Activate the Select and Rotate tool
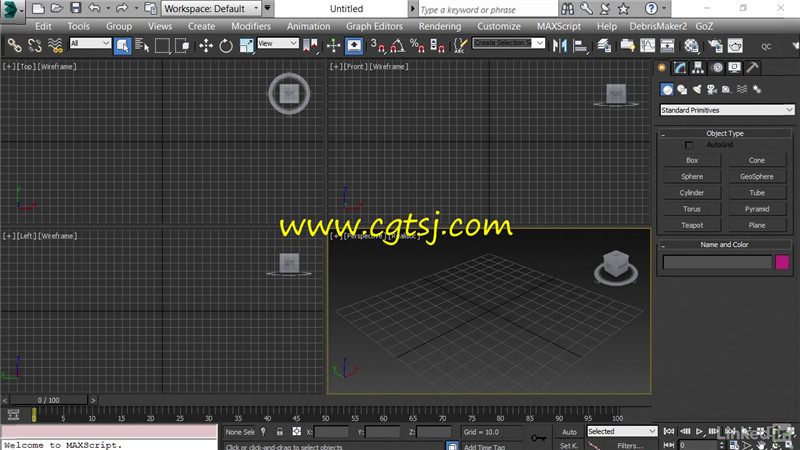 point(226,46)
